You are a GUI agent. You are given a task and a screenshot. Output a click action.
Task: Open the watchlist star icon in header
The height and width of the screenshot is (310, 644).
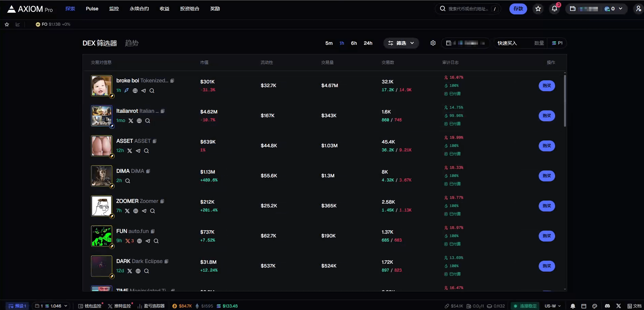pos(538,9)
